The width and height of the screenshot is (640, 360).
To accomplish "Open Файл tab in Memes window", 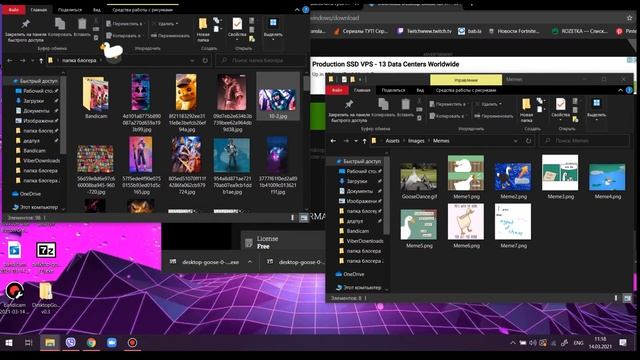I will pyautogui.click(x=337, y=90).
